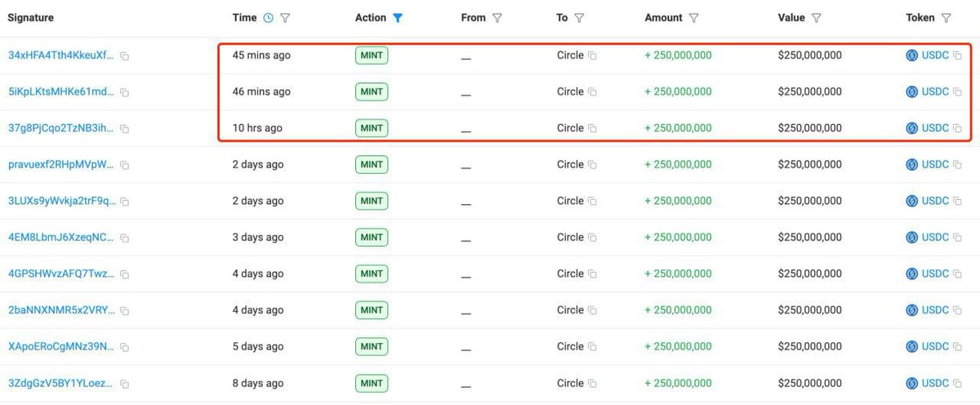Copy Circle address in first row
Image resolution: width=980 pixels, height=405 pixels.
pos(593,56)
